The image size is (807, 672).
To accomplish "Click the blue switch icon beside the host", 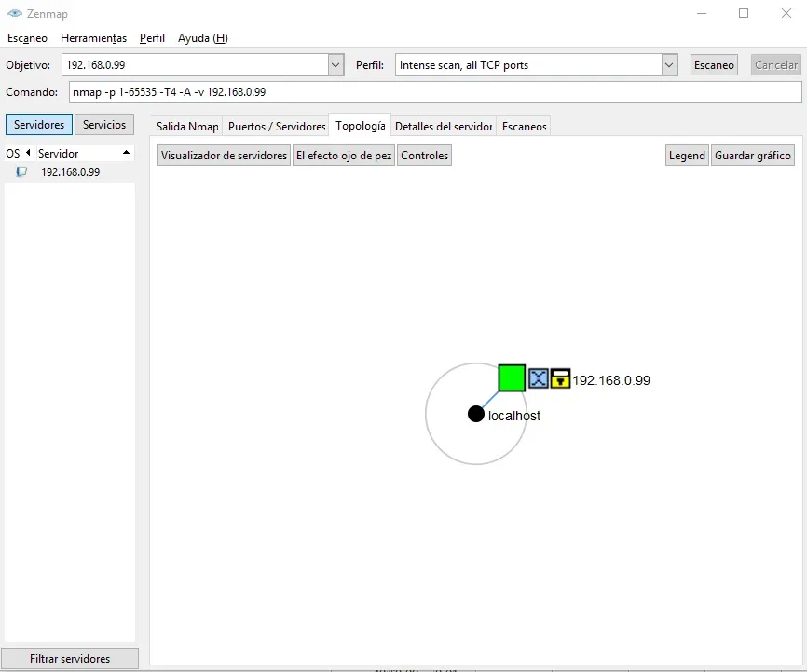I will coord(539,378).
